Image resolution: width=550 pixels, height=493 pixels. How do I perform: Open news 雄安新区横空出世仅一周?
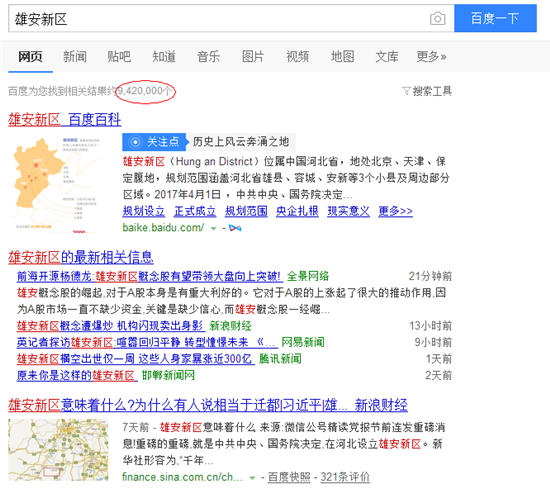[135, 359]
